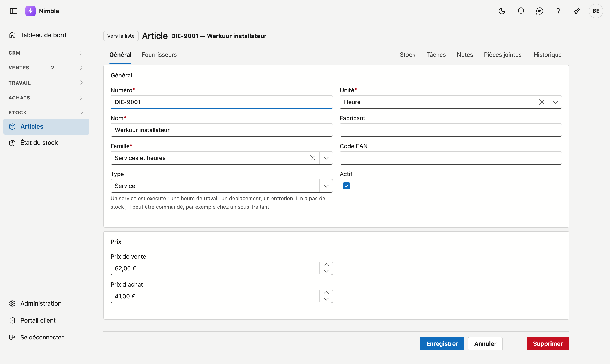Image resolution: width=610 pixels, height=364 pixels.
Task: Open help question mark icon
Action: click(x=558, y=11)
